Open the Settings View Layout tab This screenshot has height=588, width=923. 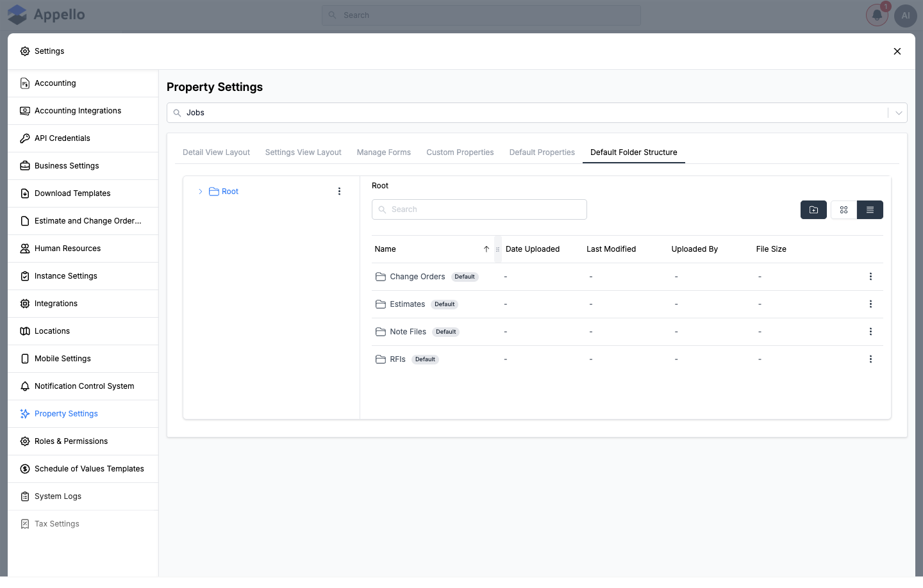(303, 152)
